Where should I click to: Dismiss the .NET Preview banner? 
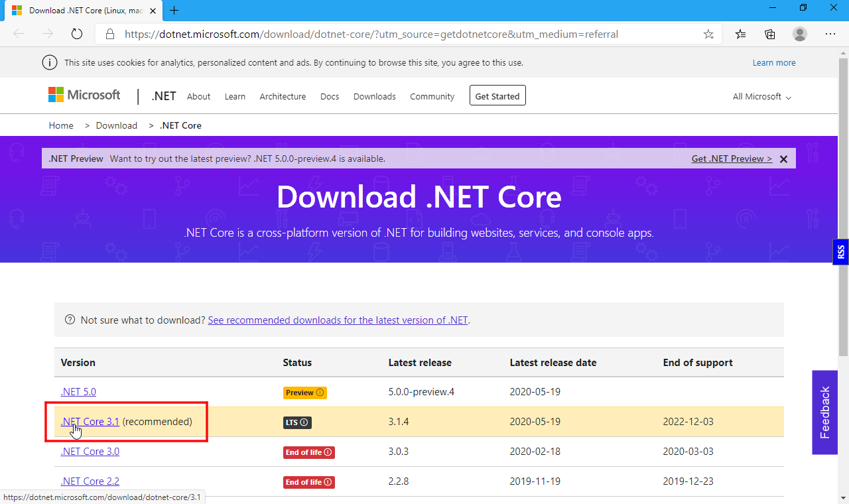[x=783, y=159]
